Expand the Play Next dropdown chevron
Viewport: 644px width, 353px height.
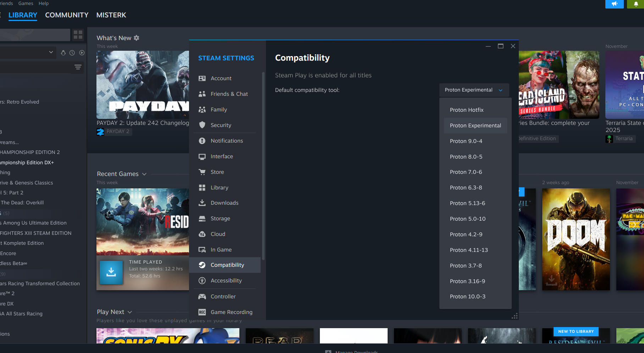click(x=130, y=312)
